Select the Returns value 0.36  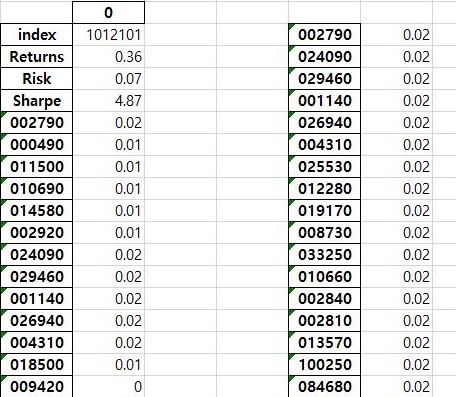click(108, 56)
